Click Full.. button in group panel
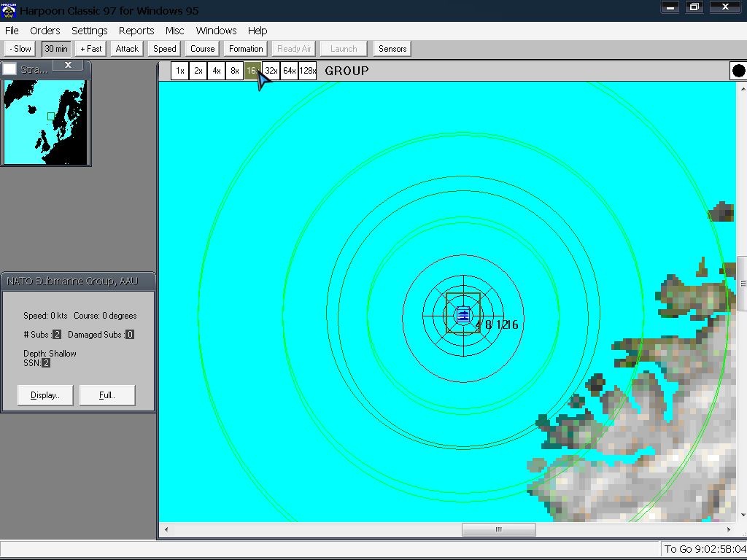 coord(107,395)
